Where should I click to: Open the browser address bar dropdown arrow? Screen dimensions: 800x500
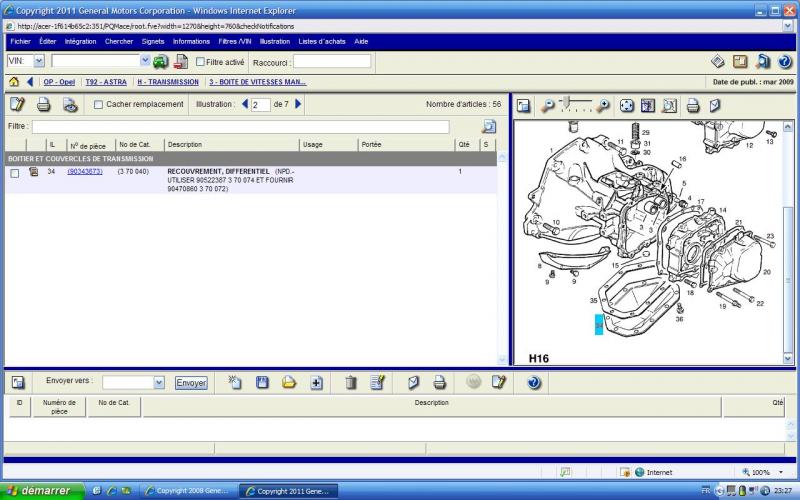pos(788,26)
